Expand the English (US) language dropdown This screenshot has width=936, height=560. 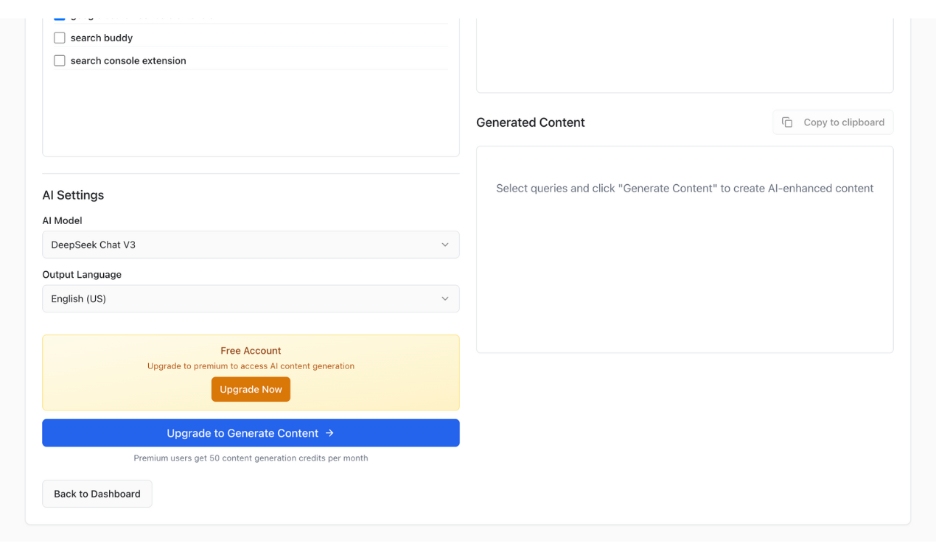click(x=251, y=298)
